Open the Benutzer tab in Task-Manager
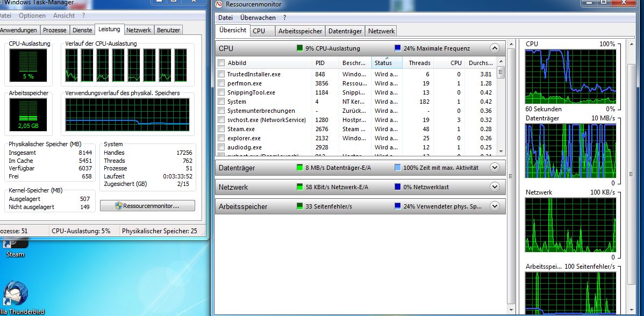This screenshot has width=644, height=316. (x=168, y=30)
